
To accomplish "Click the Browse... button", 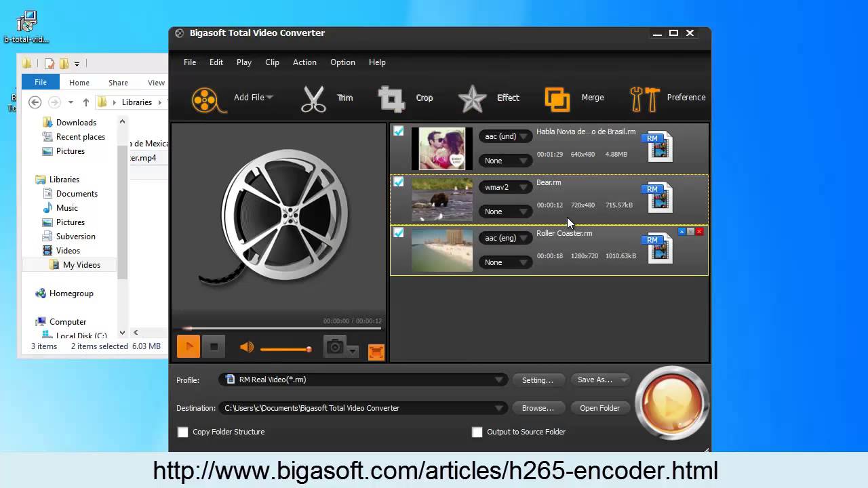I will point(538,408).
